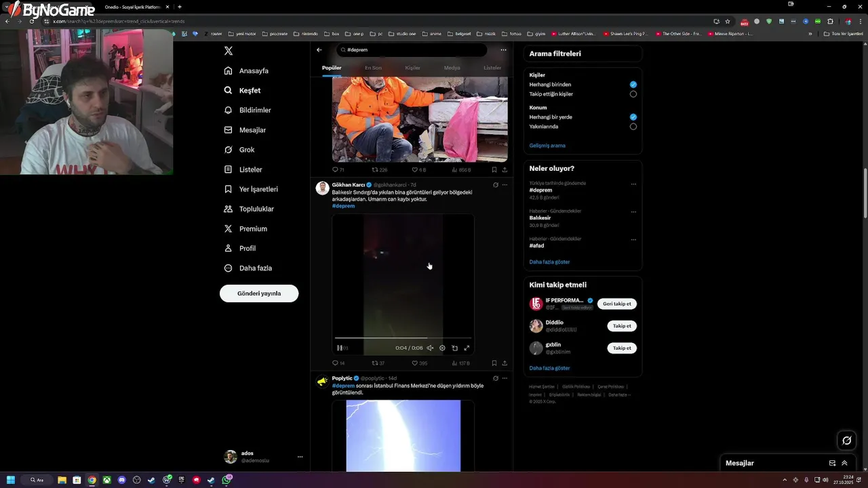Open more options for #deprem trend
Image resolution: width=868 pixels, height=488 pixels.
click(x=633, y=184)
